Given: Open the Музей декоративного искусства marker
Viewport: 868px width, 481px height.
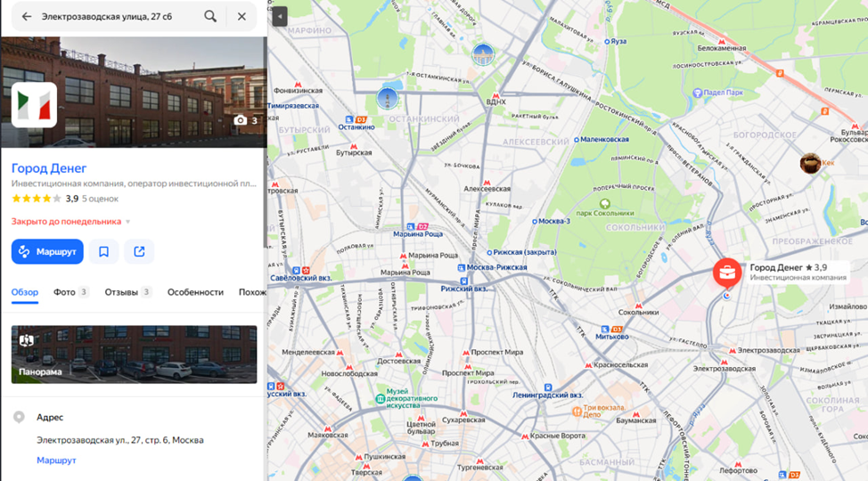Looking at the screenshot, I should (381, 398).
